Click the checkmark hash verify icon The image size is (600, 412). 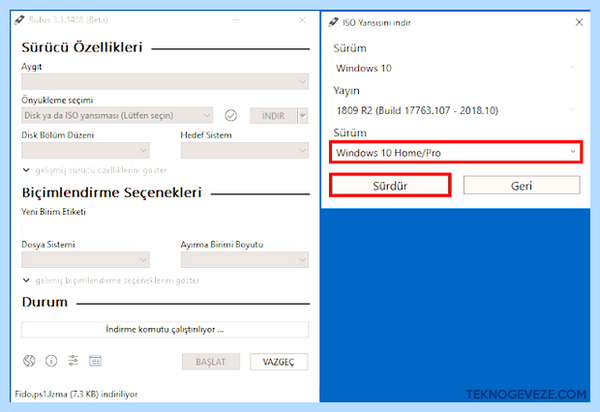(231, 115)
